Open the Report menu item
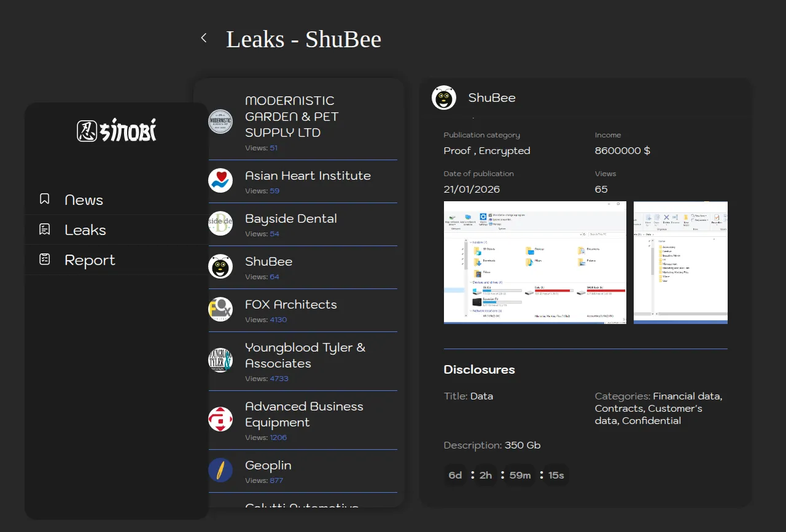Image resolution: width=786 pixels, height=532 pixels. click(90, 260)
